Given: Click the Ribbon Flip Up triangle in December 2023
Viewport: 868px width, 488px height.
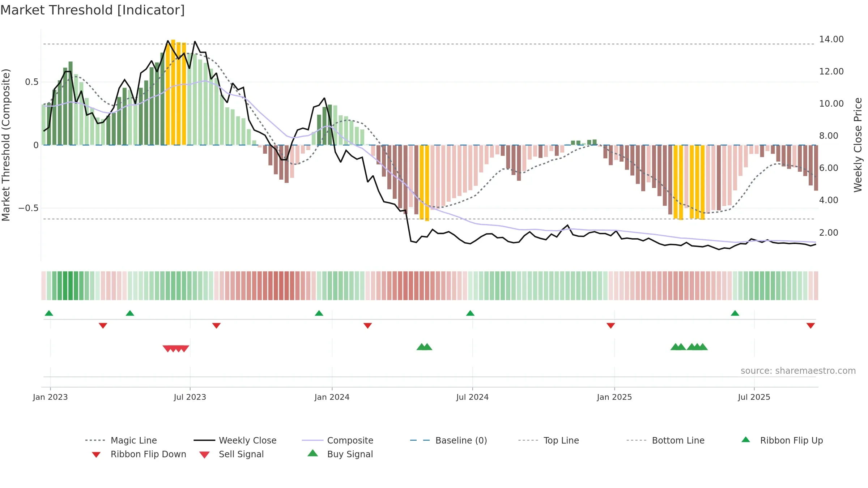Looking at the screenshot, I should pos(319,313).
